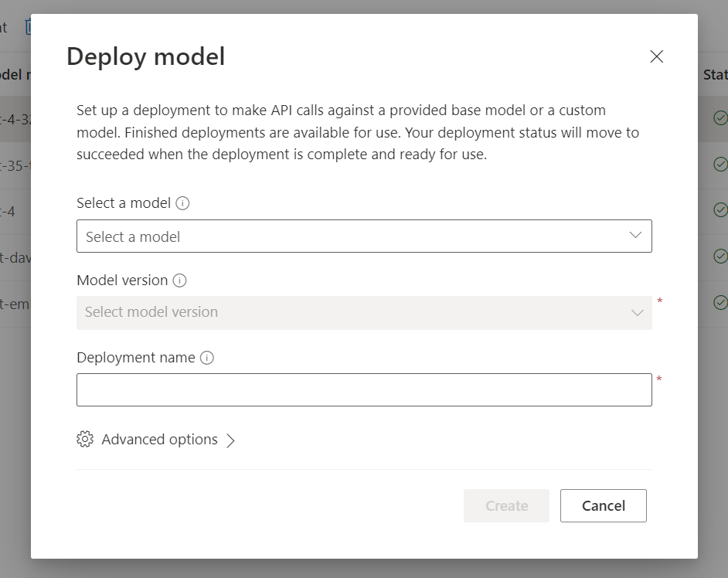
Task: Click the Select a model field label
Action: point(124,203)
